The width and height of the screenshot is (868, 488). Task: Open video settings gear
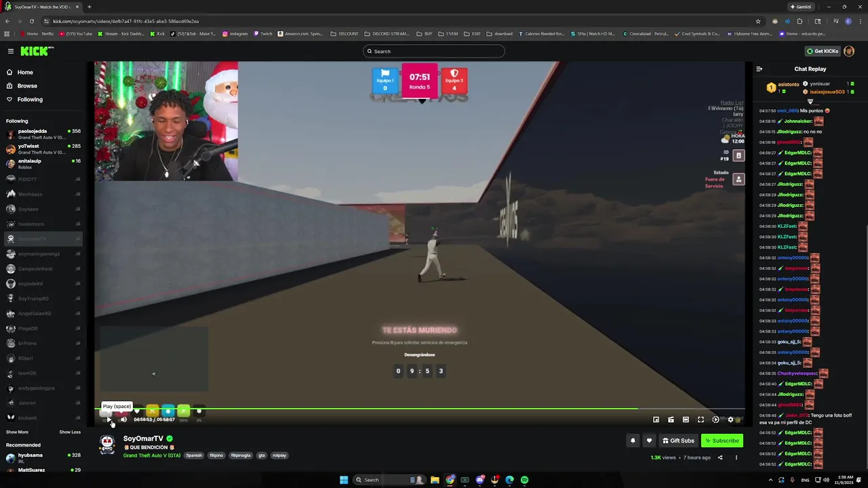tap(730, 420)
